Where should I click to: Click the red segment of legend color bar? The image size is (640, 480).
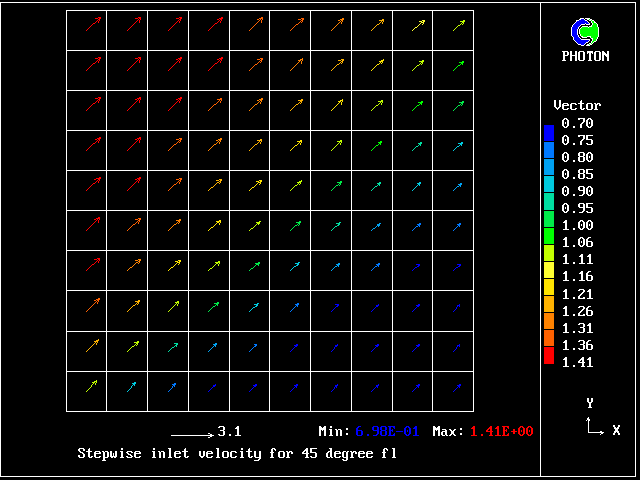click(x=548, y=356)
